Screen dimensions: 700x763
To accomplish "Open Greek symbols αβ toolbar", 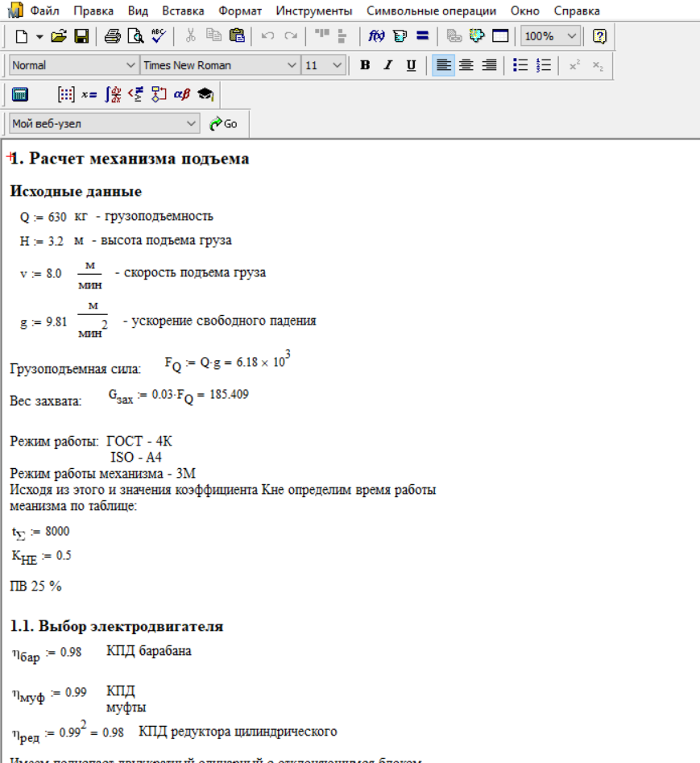I will [x=182, y=94].
